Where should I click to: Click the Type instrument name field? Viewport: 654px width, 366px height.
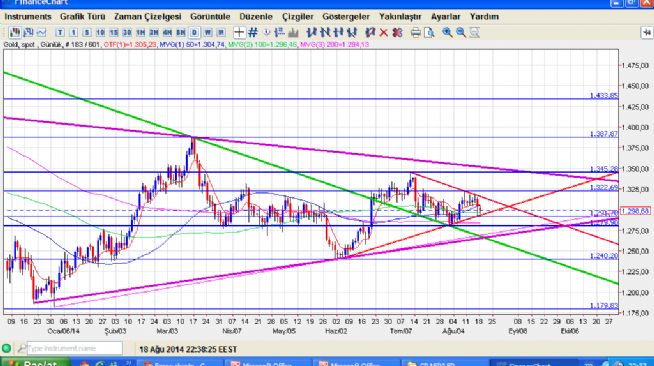point(75,348)
